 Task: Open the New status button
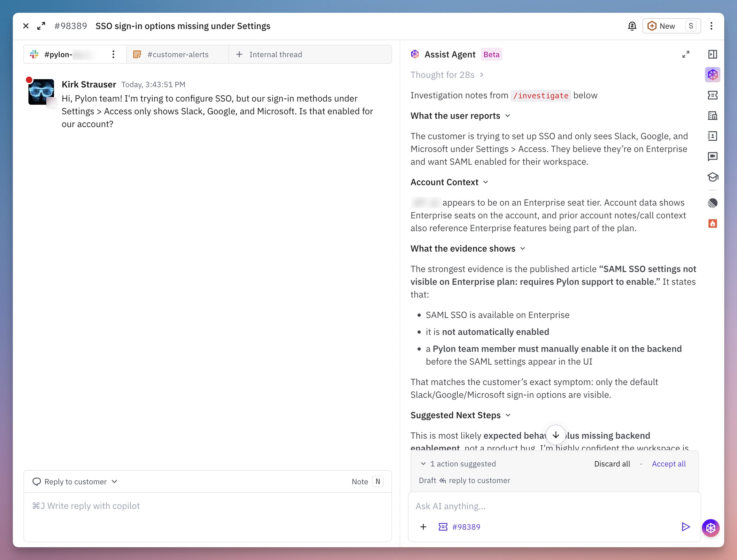pos(671,26)
